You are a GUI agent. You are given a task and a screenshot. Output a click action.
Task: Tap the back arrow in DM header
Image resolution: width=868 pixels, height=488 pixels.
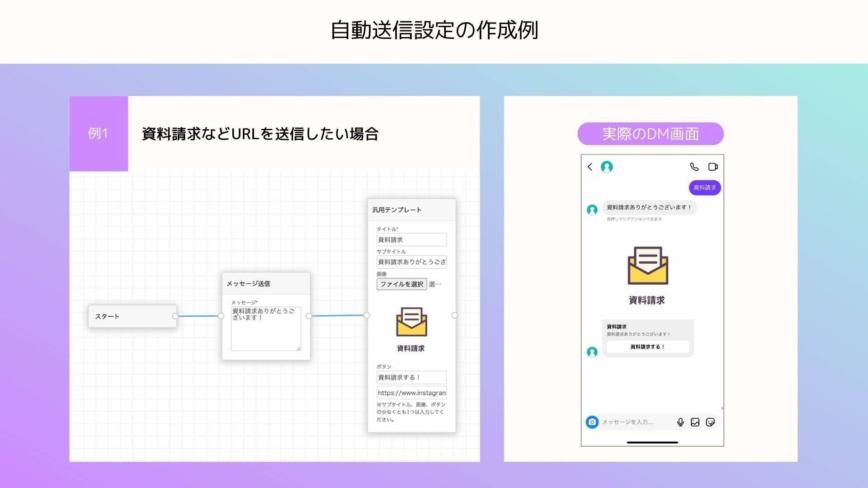tap(590, 167)
